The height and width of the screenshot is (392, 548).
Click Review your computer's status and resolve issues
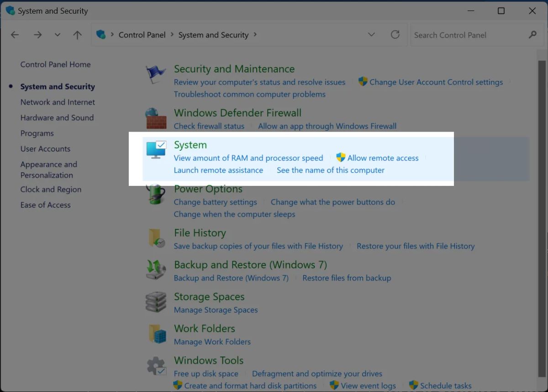(259, 82)
